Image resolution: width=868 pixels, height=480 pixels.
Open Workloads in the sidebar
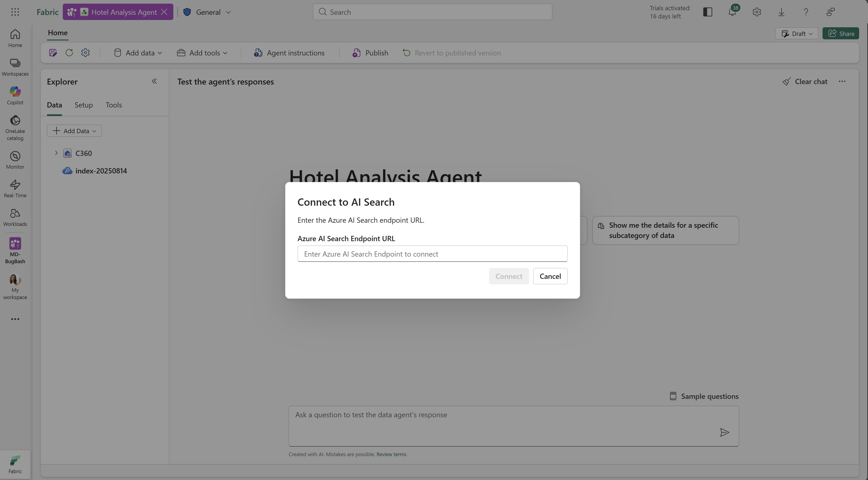pyautogui.click(x=15, y=217)
